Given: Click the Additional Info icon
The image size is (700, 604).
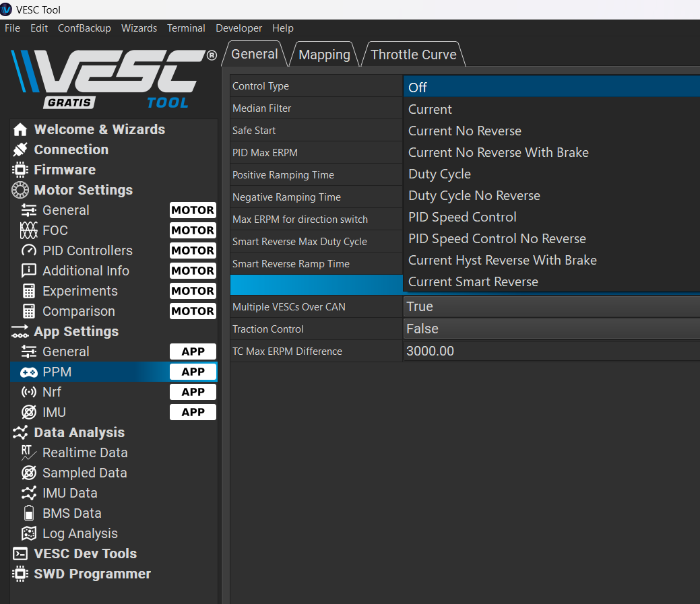Looking at the screenshot, I should pos(29,271).
